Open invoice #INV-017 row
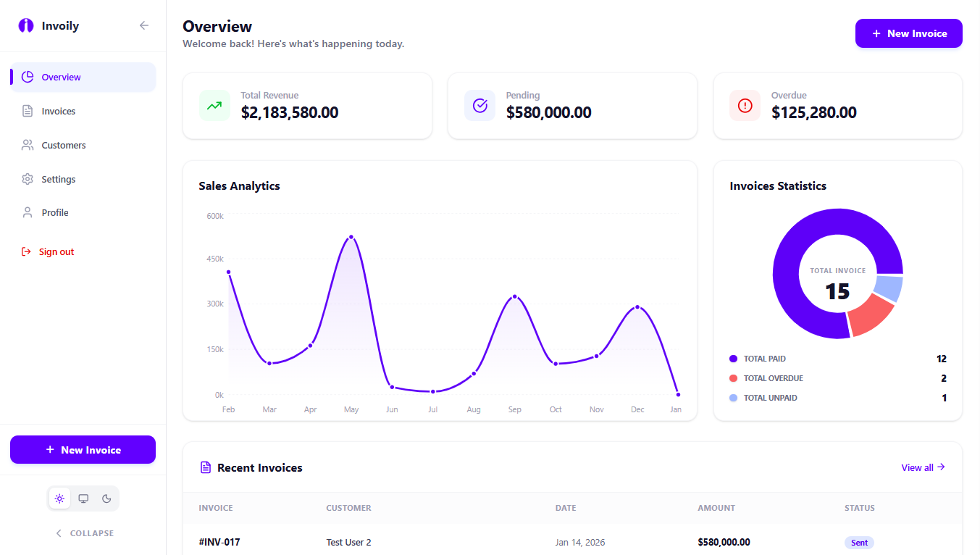980x555 pixels. (219, 542)
